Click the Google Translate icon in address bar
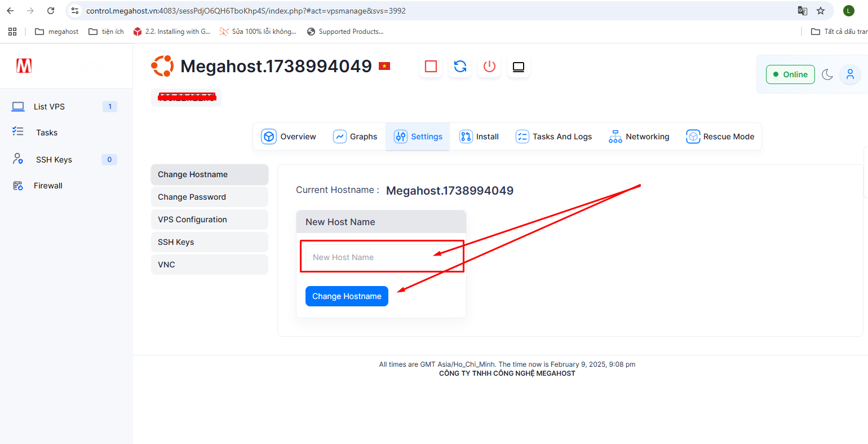 click(802, 11)
